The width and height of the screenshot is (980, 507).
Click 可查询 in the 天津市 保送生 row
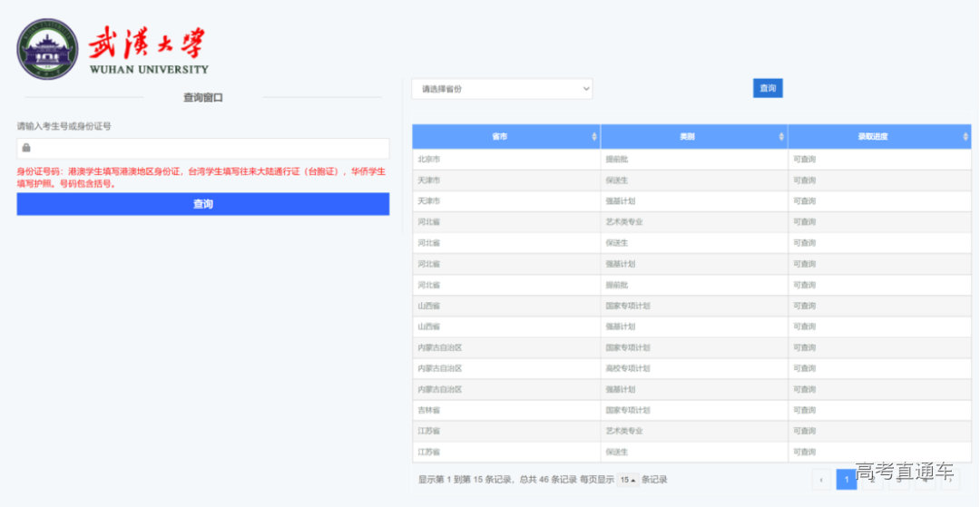click(804, 180)
